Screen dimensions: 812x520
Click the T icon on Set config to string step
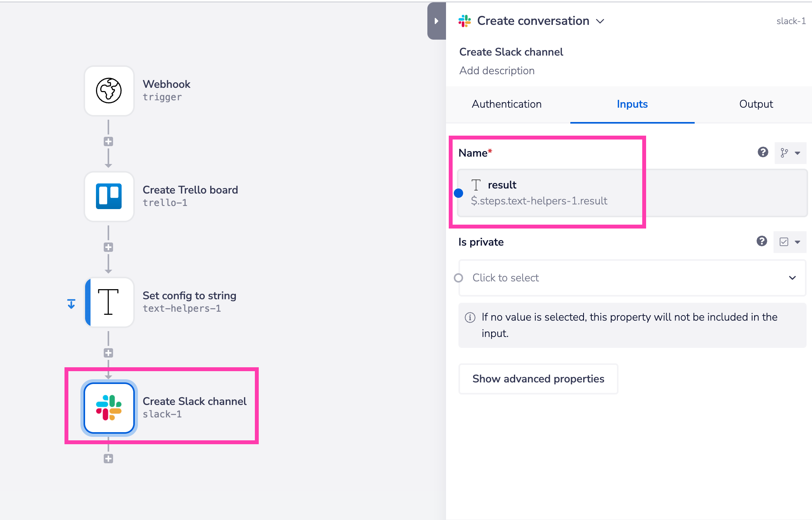pos(109,302)
